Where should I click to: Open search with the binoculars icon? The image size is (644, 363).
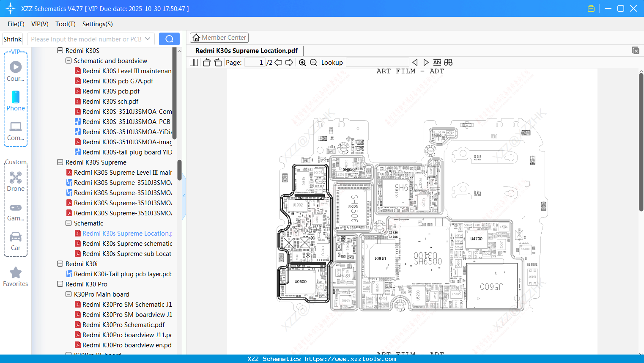tap(448, 62)
